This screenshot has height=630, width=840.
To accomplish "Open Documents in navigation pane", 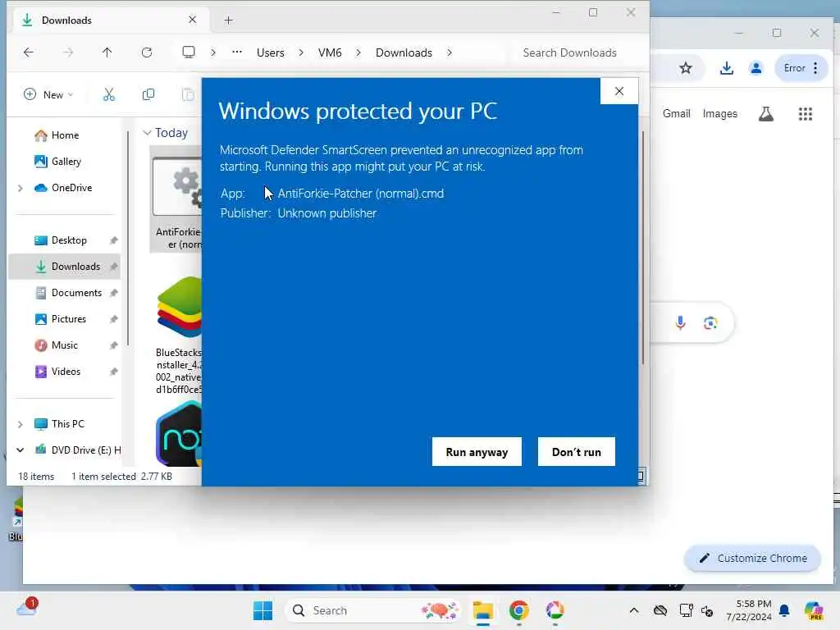I will pyautogui.click(x=76, y=293).
